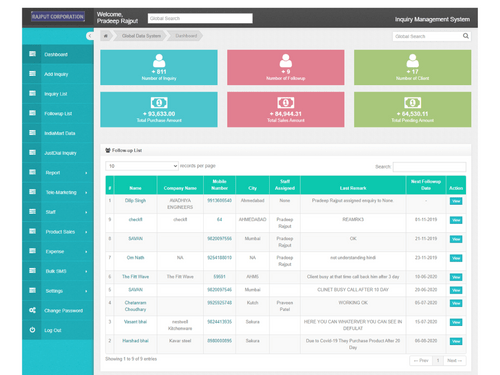
Task: Click the magnifier search icon
Action: [466, 36]
